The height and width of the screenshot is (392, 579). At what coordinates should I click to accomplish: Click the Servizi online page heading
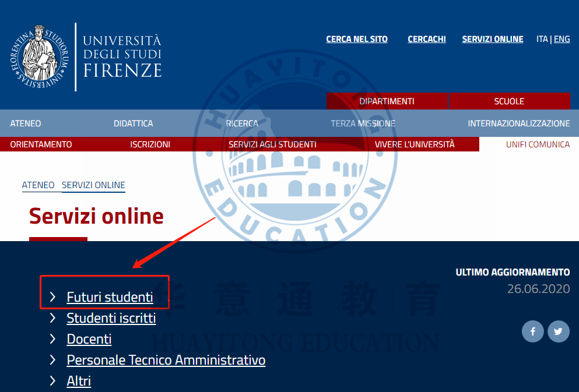[96, 216]
